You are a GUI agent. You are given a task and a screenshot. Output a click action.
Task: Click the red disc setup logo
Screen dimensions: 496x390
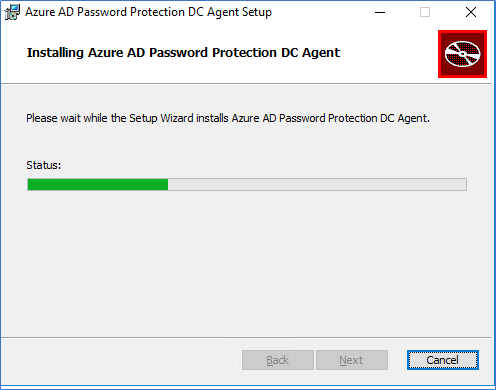[x=462, y=54]
